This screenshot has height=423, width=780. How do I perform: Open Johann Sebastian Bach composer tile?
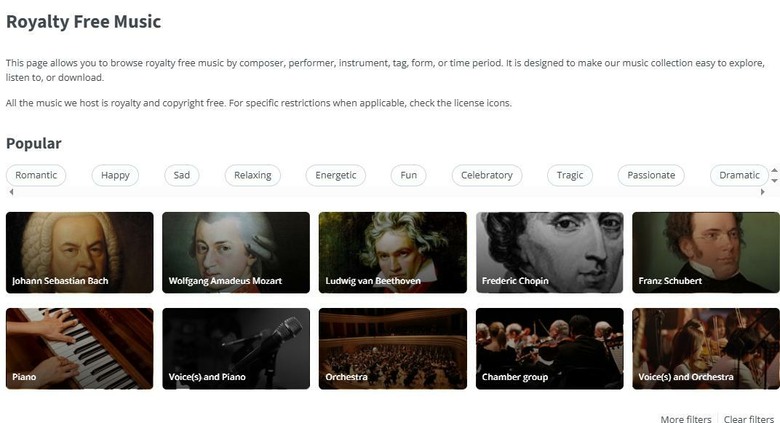point(80,252)
